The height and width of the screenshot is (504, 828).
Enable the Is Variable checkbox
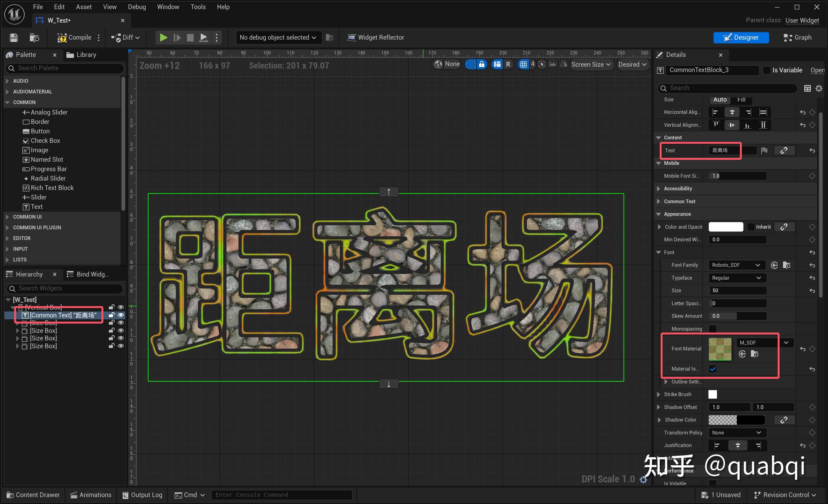767,70
